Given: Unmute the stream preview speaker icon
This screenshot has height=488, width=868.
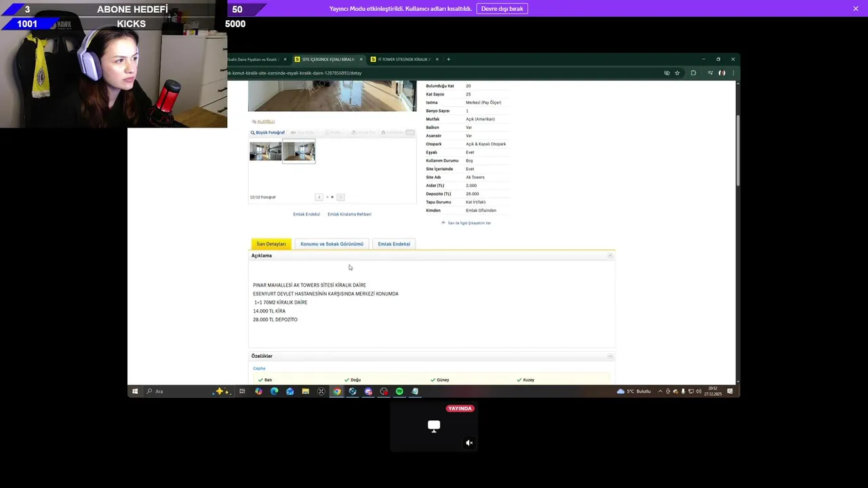Looking at the screenshot, I should click(x=469, y=443).
